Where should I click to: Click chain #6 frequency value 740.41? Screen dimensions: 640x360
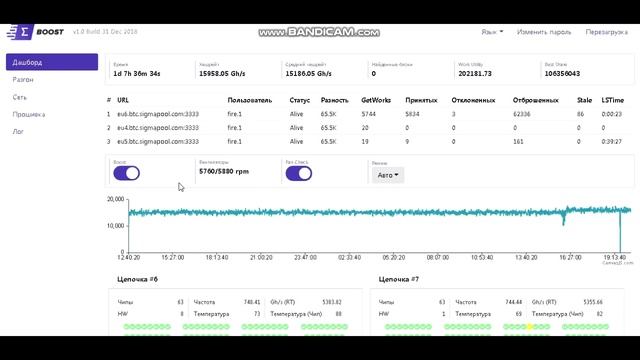coord(252,302)
